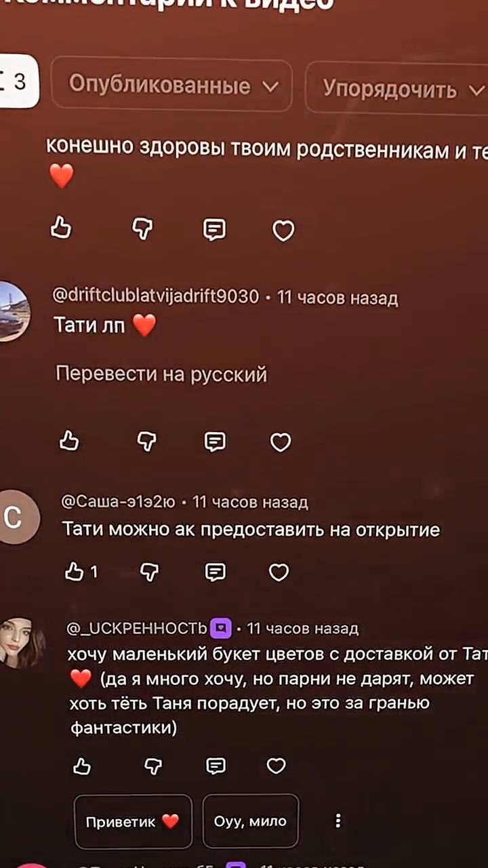
Task: Reply to the _UCKPEHHOCTЬ bouquet comment
Action: 216,766
